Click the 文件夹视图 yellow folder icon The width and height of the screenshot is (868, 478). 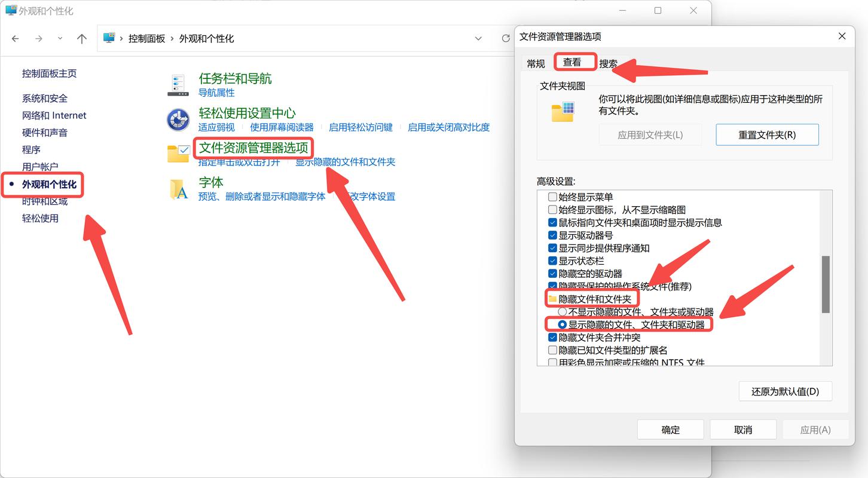[x=563, y=111]
